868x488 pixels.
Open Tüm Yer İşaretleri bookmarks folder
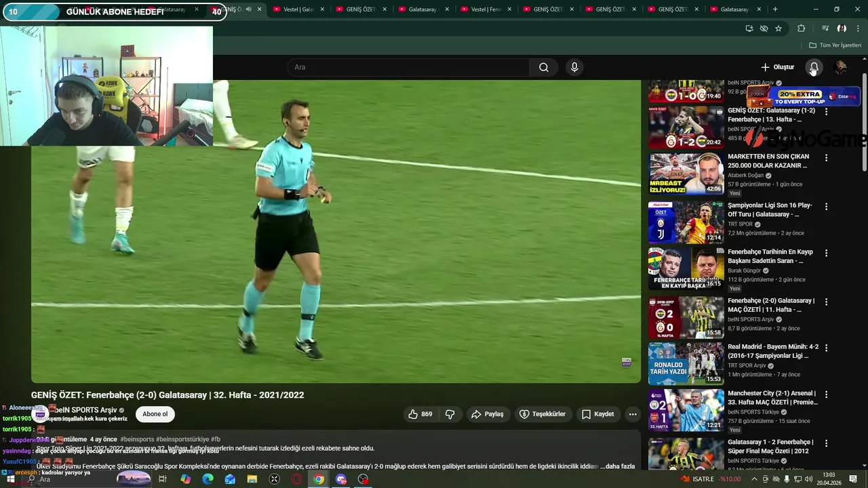point(835,45)
